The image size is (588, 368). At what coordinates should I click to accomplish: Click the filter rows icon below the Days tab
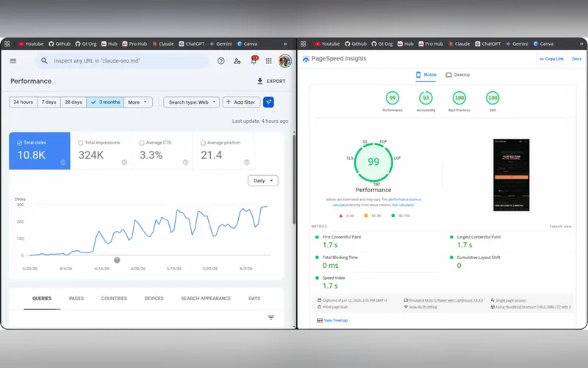(x=270, y=318)
